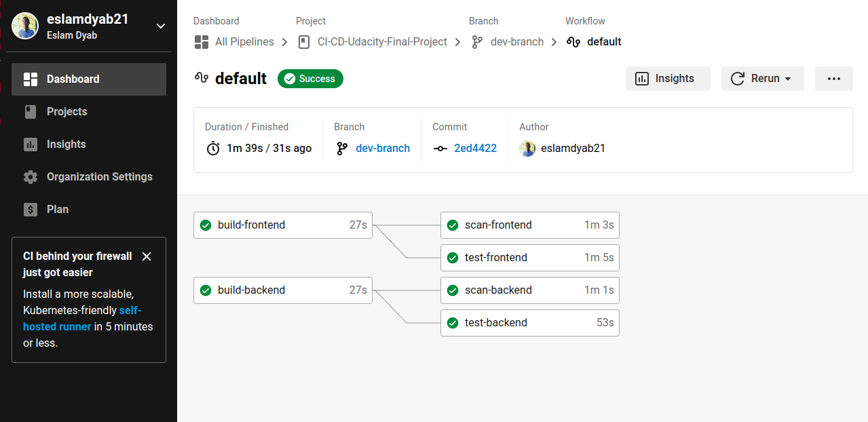Click the green check icon on scan-frontend
The height and width of the screenshot is (422, 868).
click(x=453, y=225)
